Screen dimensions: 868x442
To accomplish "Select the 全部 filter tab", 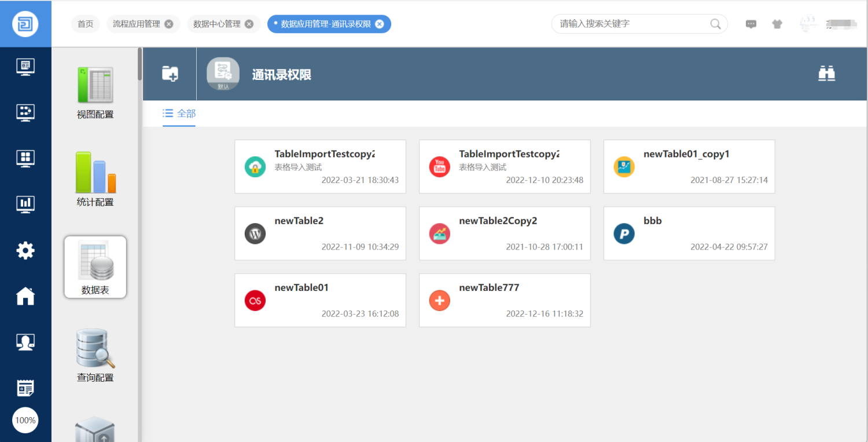I will tap(179, 114).
